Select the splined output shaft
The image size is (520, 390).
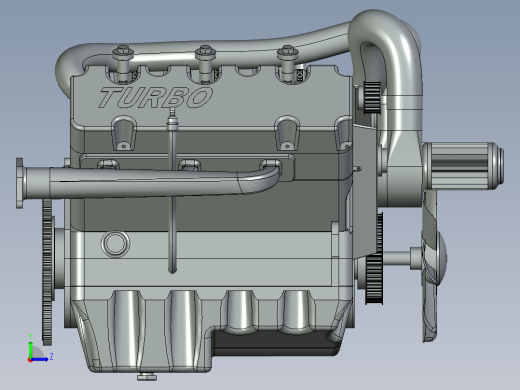[x=463, y=166]
